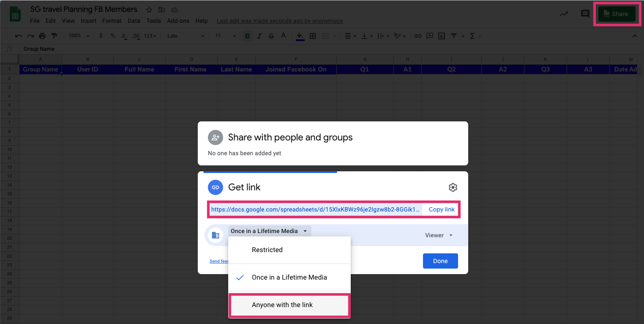
Task: Click the Redo icon in the toolbar
Action: (x=30, y=36)
